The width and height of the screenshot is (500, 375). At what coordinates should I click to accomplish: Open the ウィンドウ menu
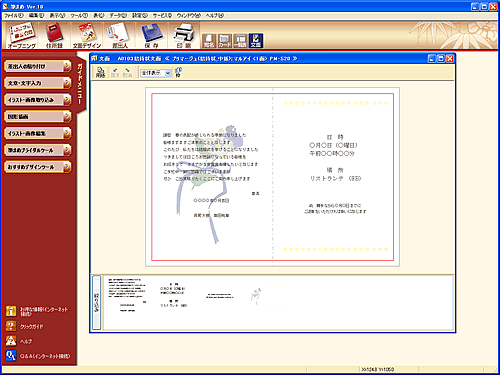(189, 15)
